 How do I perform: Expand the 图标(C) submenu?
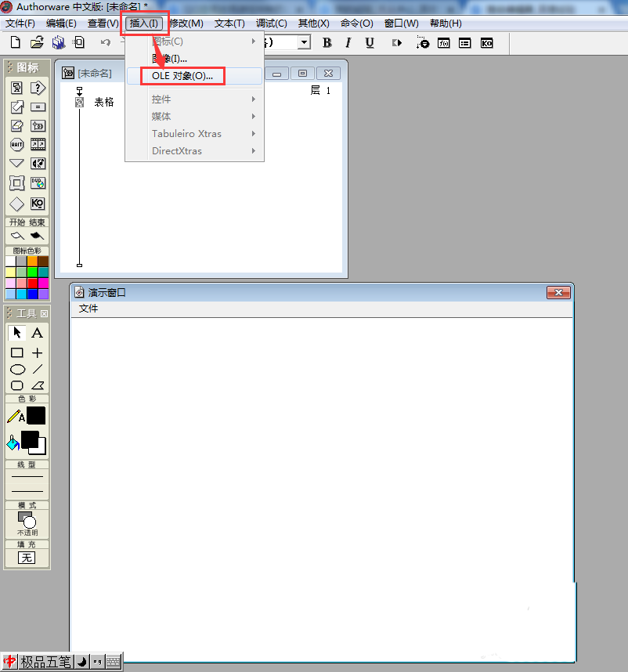[194, 42]
